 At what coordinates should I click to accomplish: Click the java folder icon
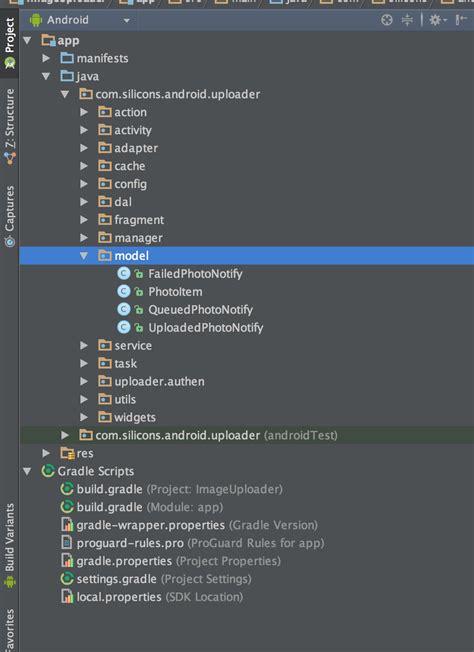[67, 76]
